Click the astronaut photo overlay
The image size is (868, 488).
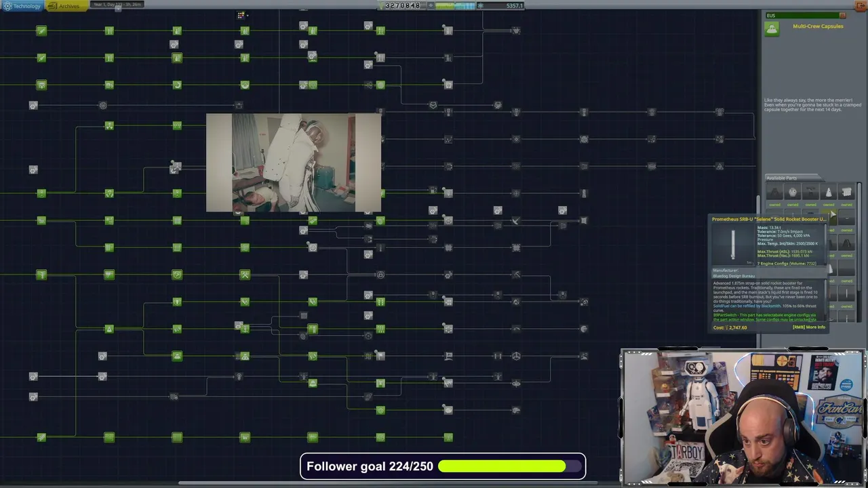click(x=294, y=163)
